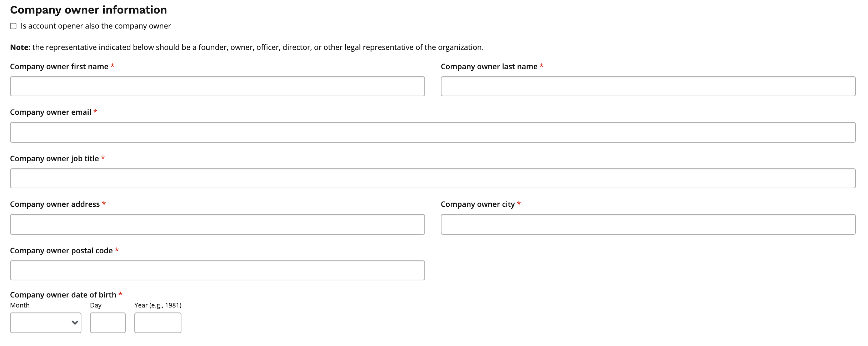Click the 'Company owner email' label text

click(x=50, y=112)
